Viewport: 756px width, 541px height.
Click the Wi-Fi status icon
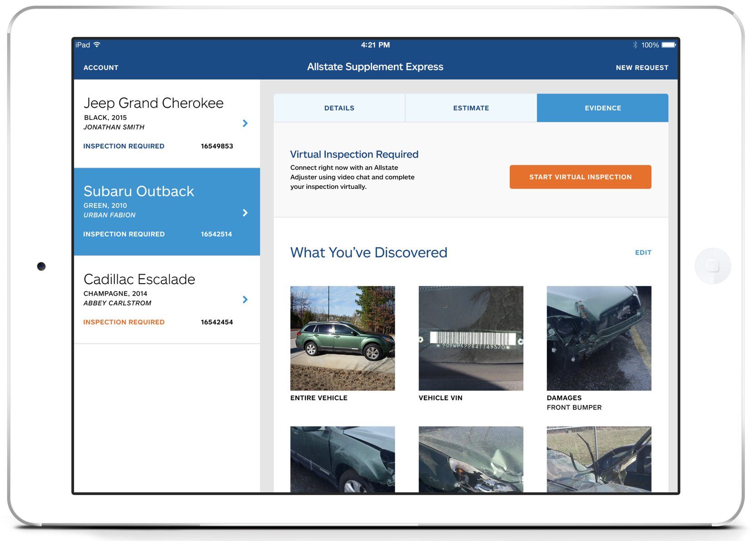(97, 45)
